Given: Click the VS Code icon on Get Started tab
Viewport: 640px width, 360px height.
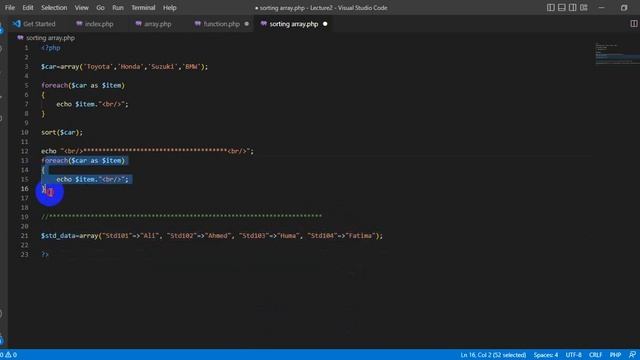Looking at the screenshot, I should (x=17, y=24).
